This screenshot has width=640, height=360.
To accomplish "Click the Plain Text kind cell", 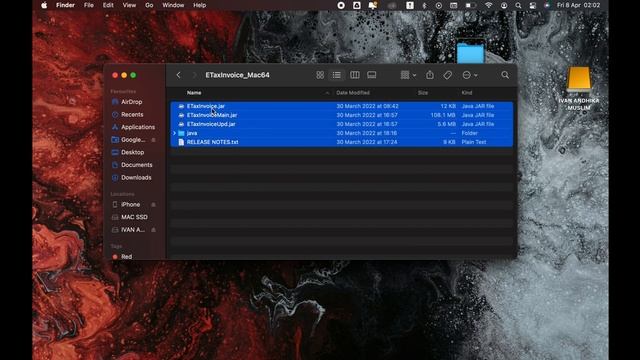I will 473,142.
